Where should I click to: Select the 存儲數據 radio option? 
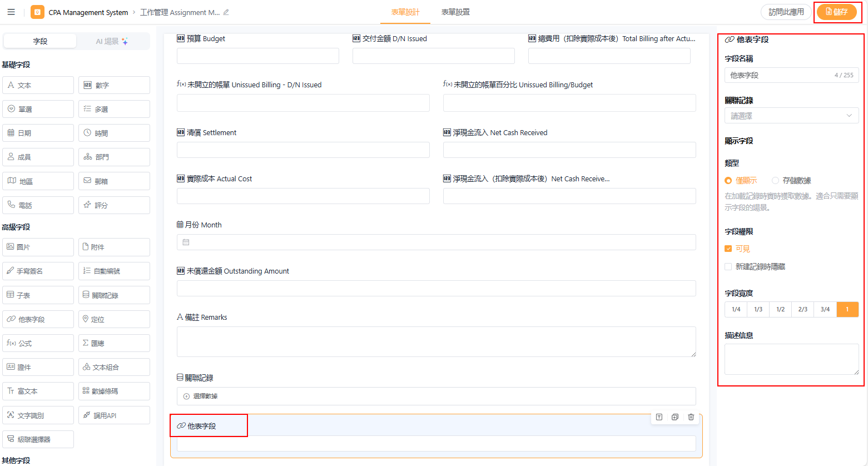click(775, 181)
